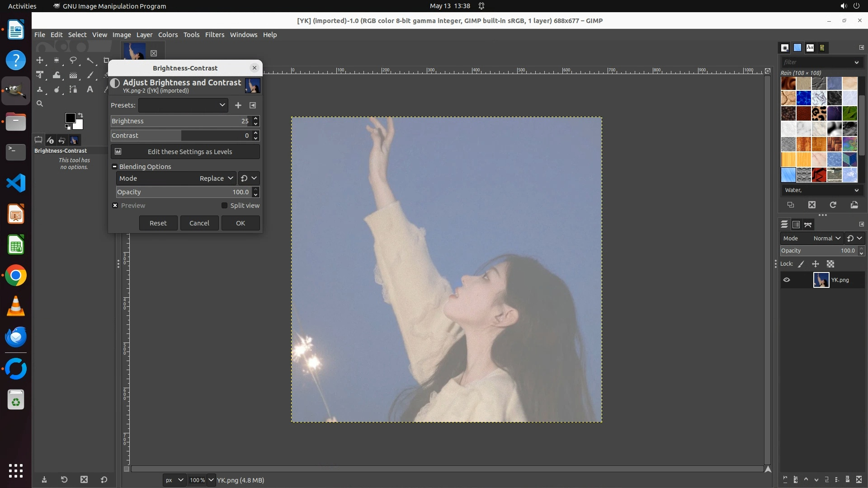Enable the Split view checkbox
The height and width of the screenshot is (488, 868).
pyautogui.click(x=224, y=206)
